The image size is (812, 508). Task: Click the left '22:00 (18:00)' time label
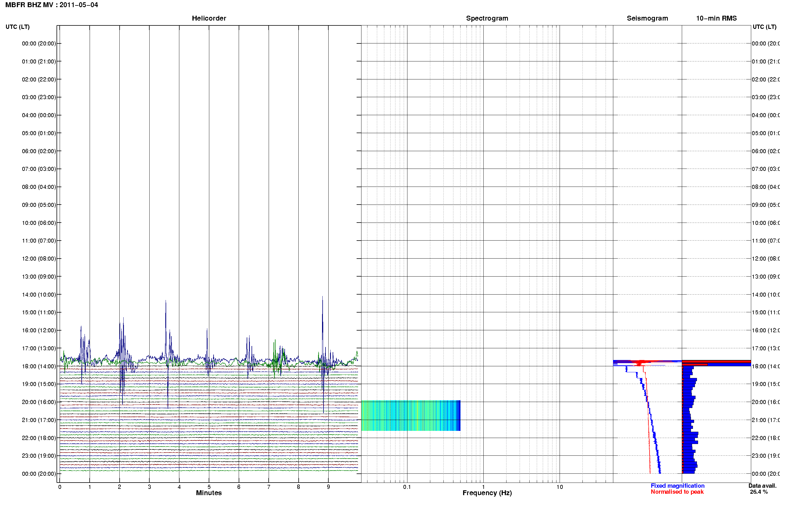coord(39,438)
